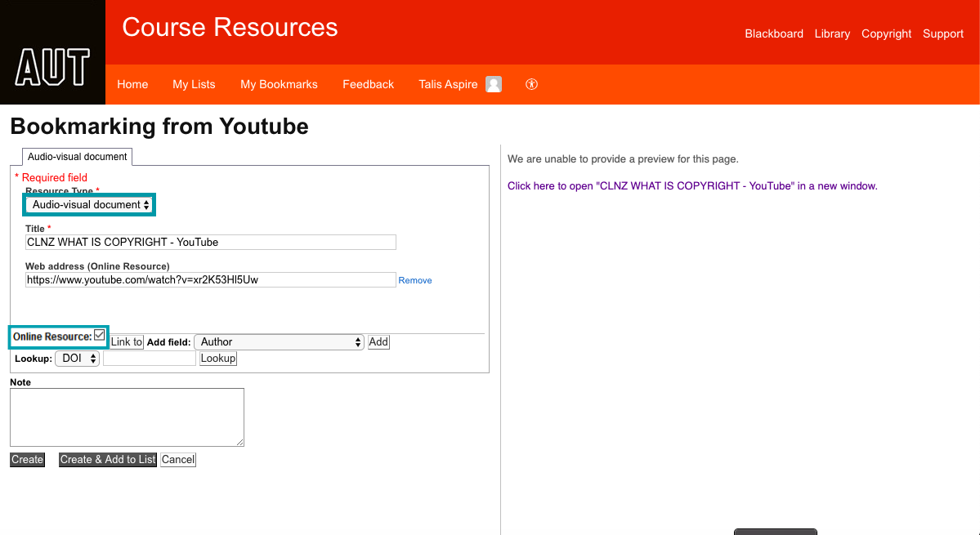This screenshot has height=535, width=980.
Task: Open the Library link
Action: (x=831, y=33)
